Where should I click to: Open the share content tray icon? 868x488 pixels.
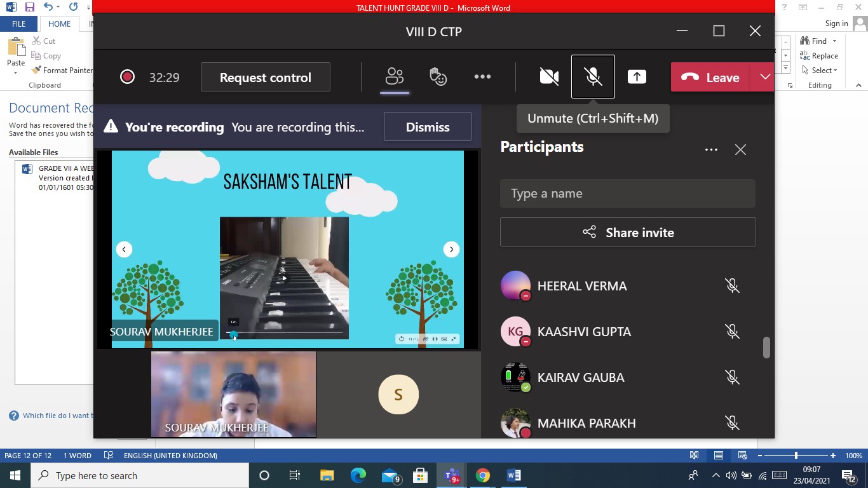click(x=637, y=77)
